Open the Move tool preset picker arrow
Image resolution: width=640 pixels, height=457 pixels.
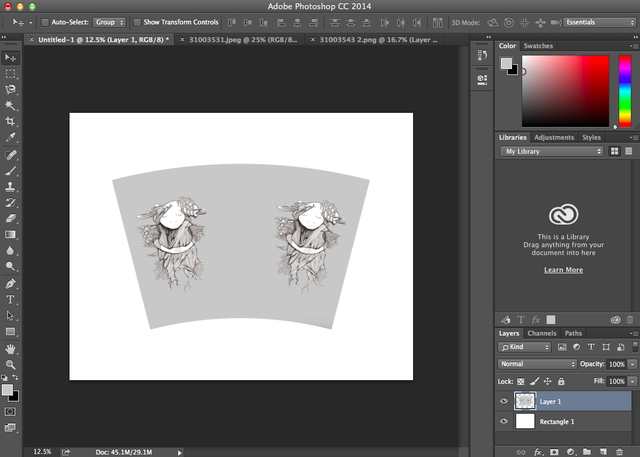pyautogui.click(x=31, y=23)
